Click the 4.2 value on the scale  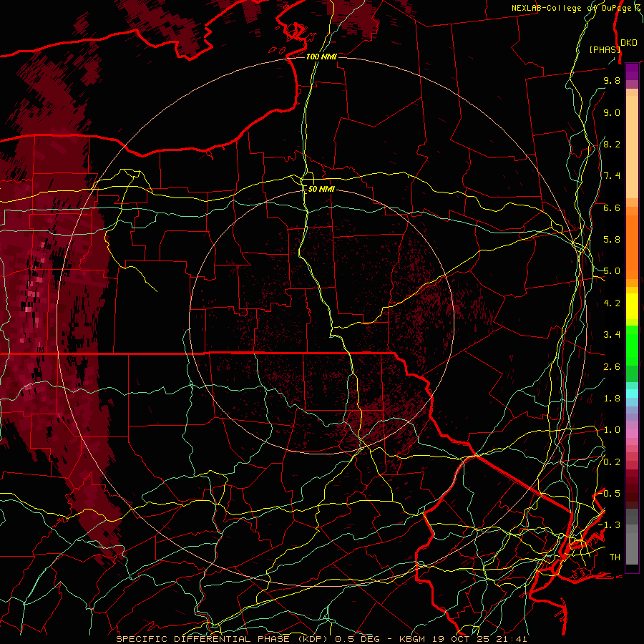click(612, 303)
